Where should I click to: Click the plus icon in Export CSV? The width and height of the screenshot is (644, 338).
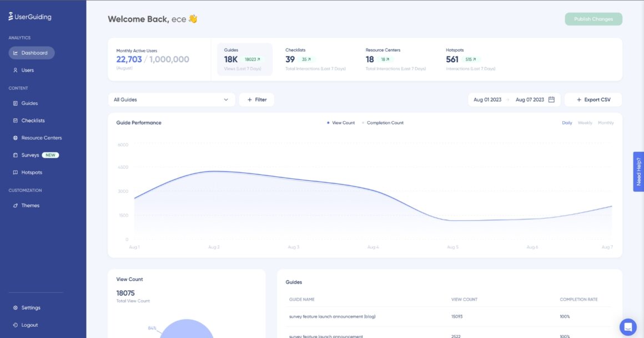pos(579,100)
